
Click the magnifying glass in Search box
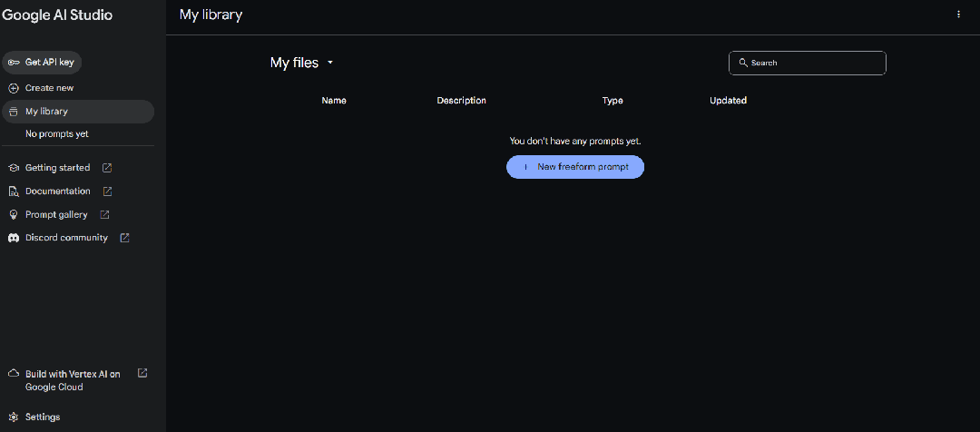743,63
